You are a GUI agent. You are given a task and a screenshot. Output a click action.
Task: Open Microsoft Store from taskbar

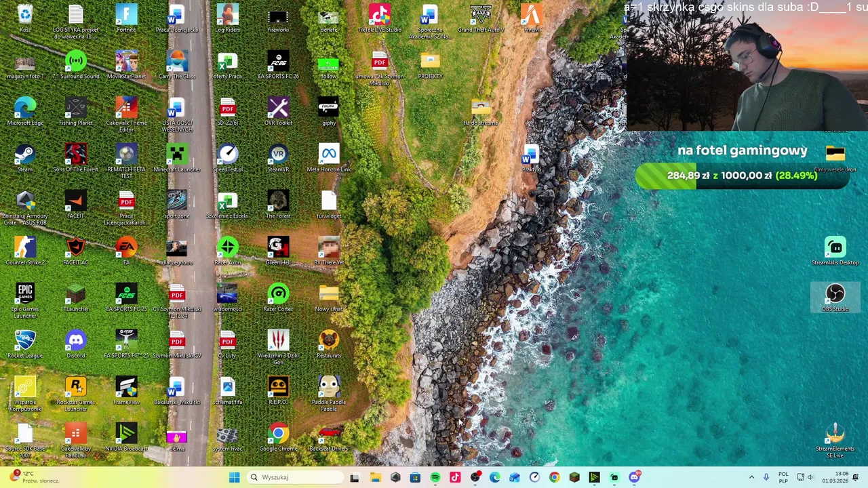tap(415, 477)
